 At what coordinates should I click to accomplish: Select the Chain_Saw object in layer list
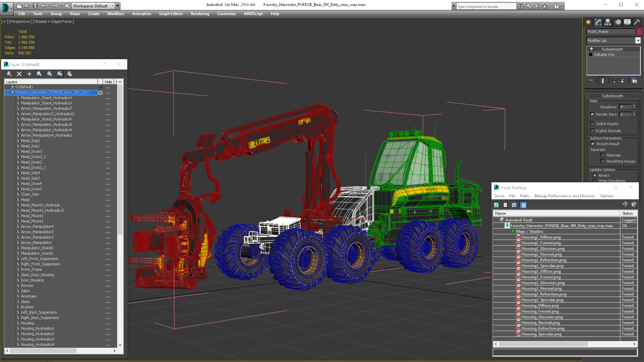click(30, 194)
